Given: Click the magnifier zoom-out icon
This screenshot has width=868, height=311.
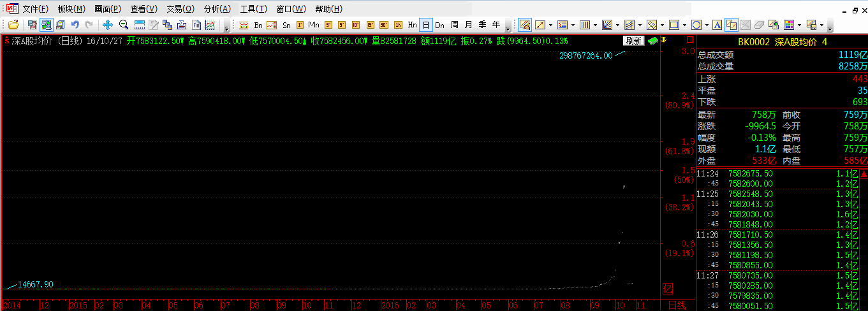Looking at the screenshot, I should pos(124,25).
